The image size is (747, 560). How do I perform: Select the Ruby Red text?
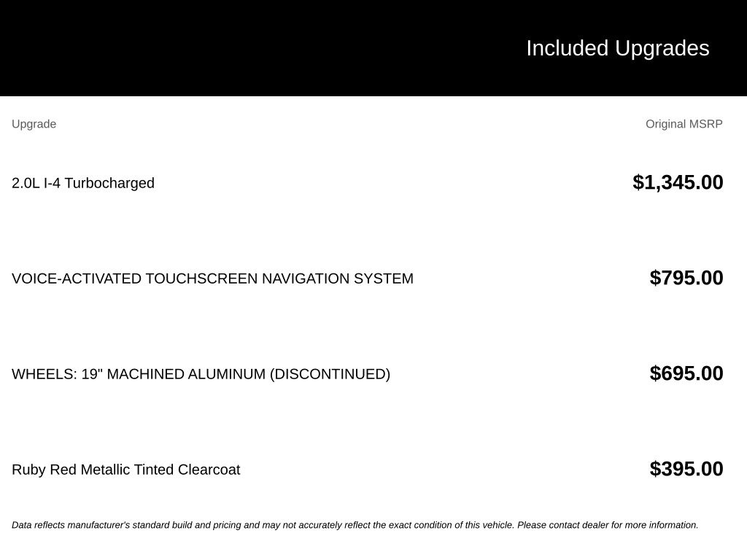tap(44, 470)
